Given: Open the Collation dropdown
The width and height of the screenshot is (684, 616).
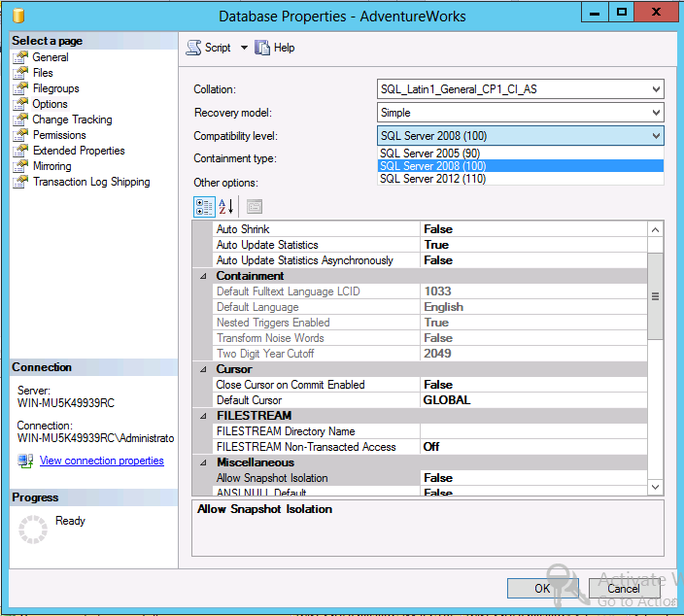Looking at the screenshot, I should coord(656,89).
